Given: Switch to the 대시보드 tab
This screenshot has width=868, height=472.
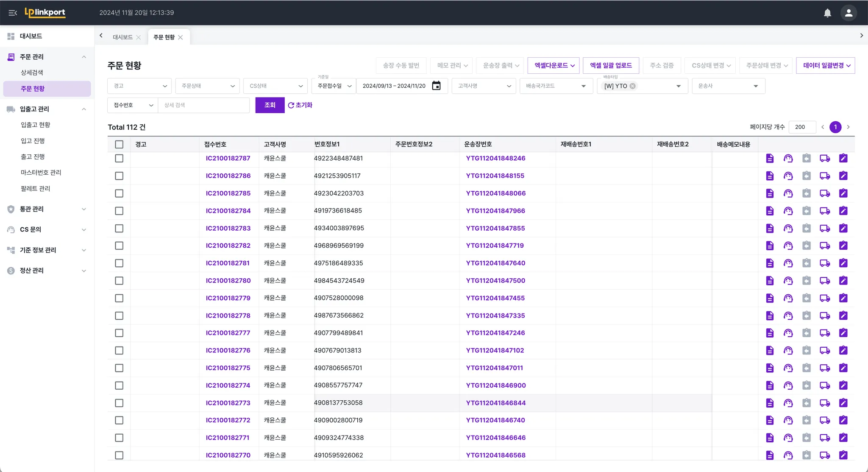Looking at the screenshot, I should click(122, 37).
